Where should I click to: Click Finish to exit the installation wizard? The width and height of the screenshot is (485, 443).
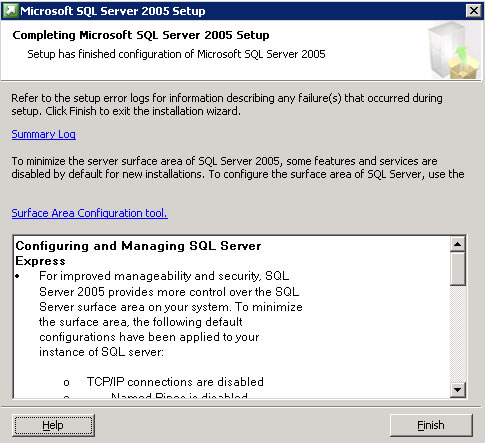[431, 425]
